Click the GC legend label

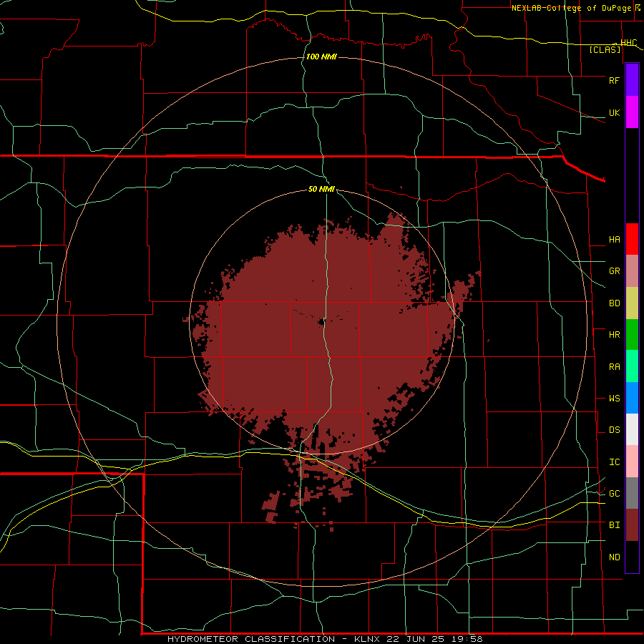(614, 494)
